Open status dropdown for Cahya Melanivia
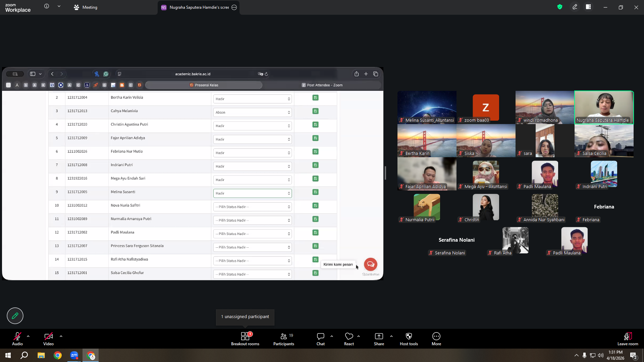Viewport: 644px width, 362px height. [252, 112]
